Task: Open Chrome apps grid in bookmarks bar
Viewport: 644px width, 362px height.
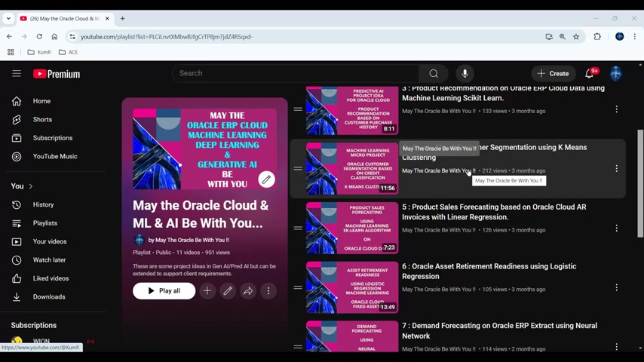Action: 11,52
